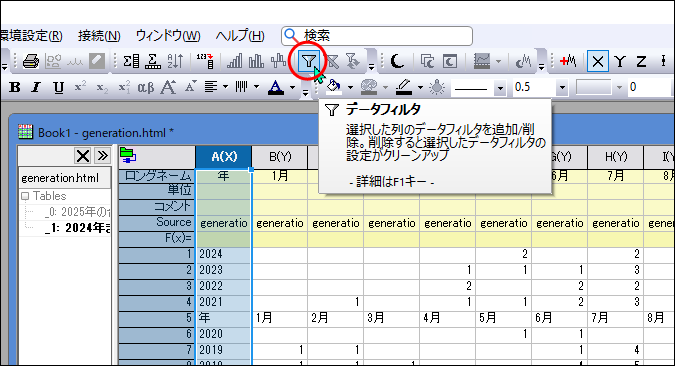Image resolution: width=675 pixels, height=366 pixels.
Task: Click the Add/Remove Data Filter funnel icon
Action: click(x=309, y=61)
